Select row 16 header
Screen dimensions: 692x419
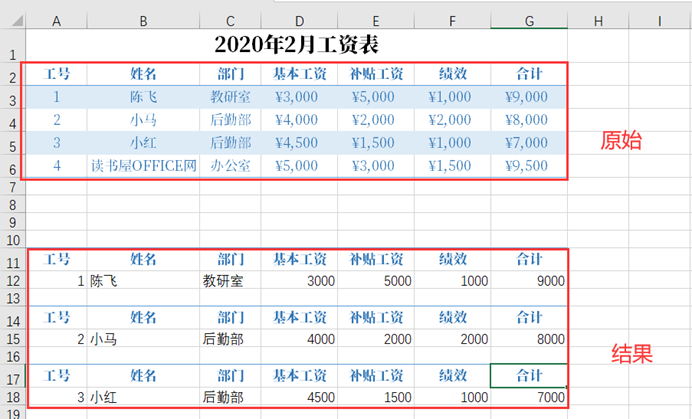click(13, 356)
